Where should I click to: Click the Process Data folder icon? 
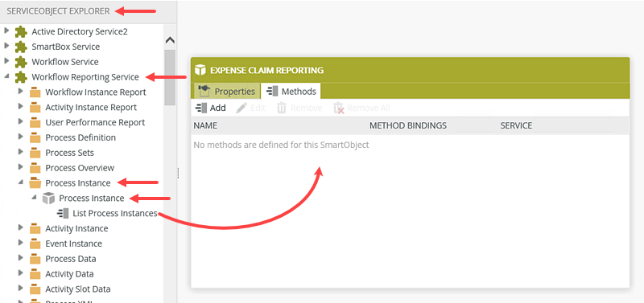[35, 259]
